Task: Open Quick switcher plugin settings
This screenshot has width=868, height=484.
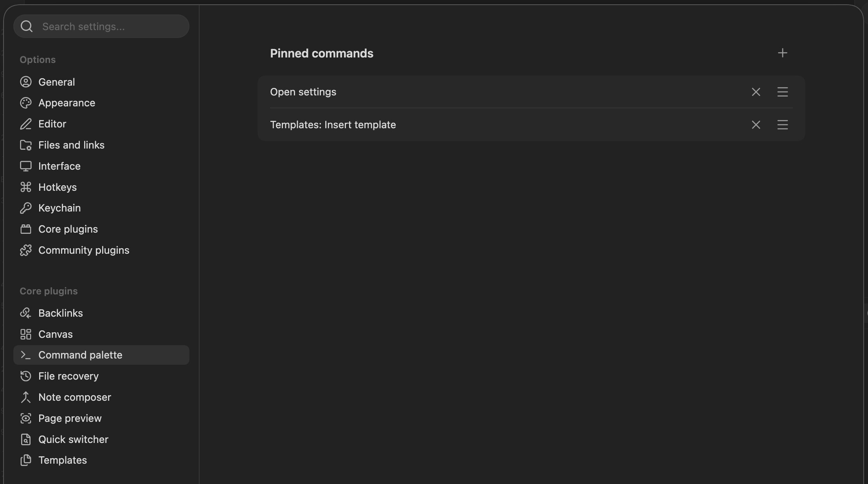Action: pyautogui.click(x=101, y=439)
